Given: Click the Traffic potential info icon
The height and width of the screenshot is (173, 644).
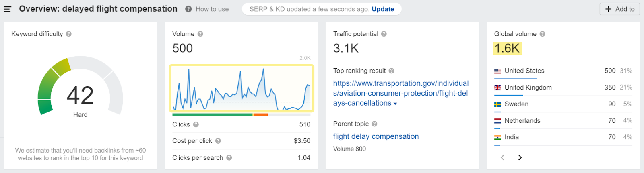Looking at the screenshot, I should [384, 34].
